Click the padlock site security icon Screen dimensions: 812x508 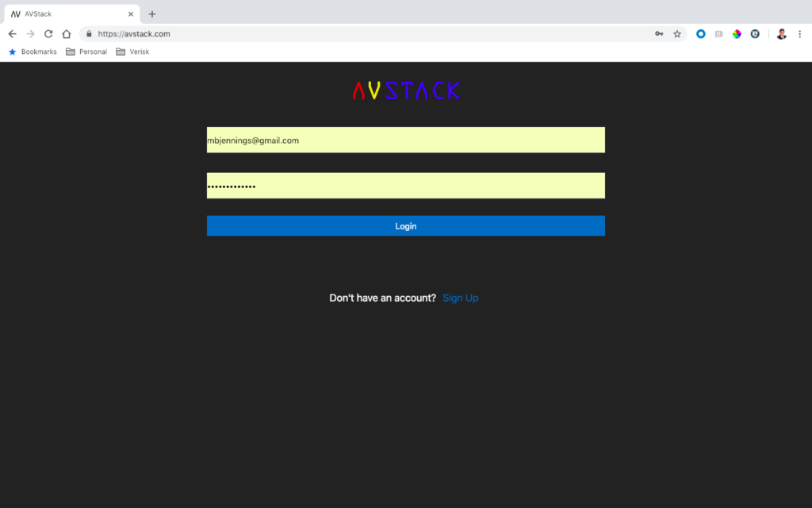89,33
